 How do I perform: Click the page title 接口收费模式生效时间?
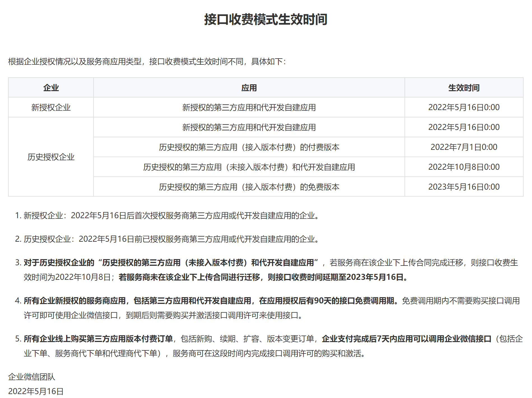pyautogui.click(x=266, y=19)
